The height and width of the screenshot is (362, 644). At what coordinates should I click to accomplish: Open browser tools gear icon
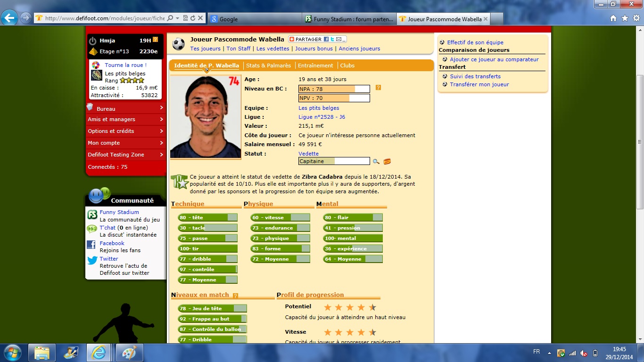point(636,18)
